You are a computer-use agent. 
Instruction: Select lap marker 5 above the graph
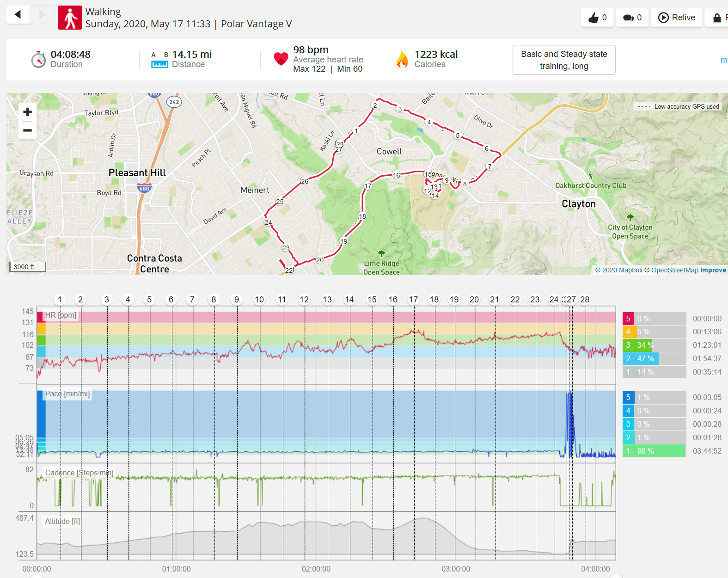point(149,300)
